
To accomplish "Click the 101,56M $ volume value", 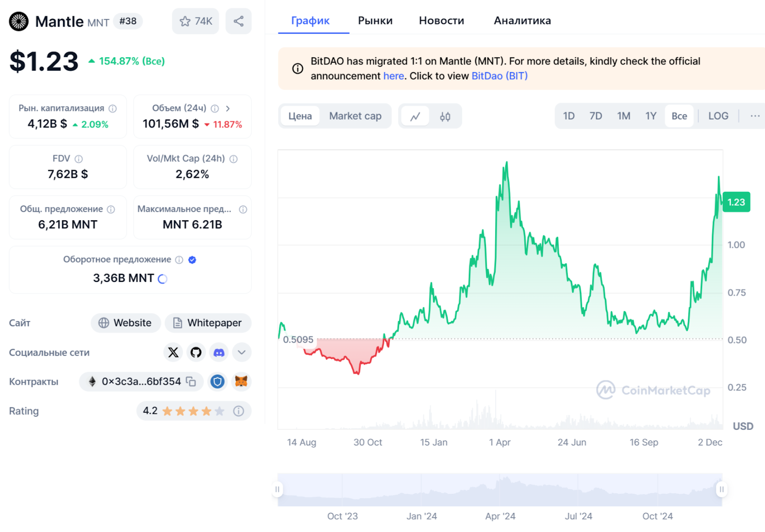I will pos(171,124).
